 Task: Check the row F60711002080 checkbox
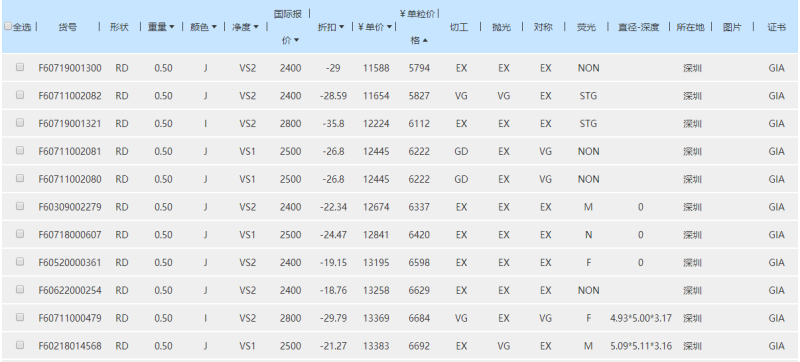click(20, 178)
